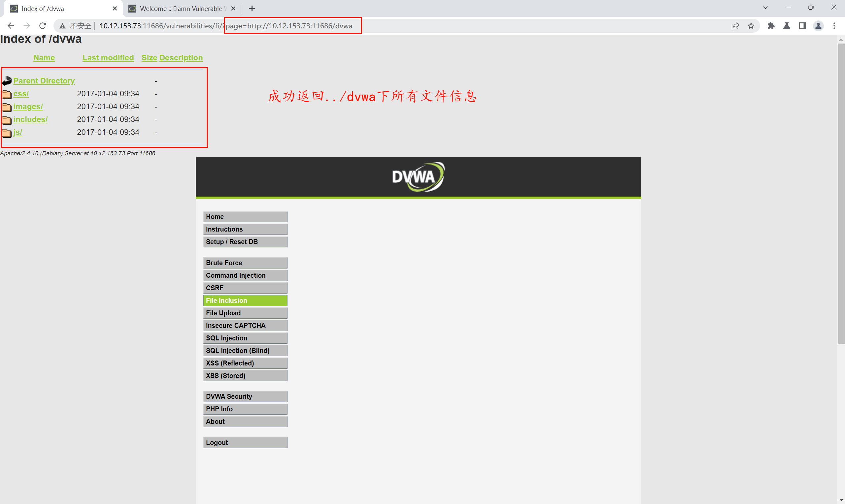Sort listing by Last modified
The height and width of the screenshot is (504, 845).
pyautogui.click(x=108, y=58)
